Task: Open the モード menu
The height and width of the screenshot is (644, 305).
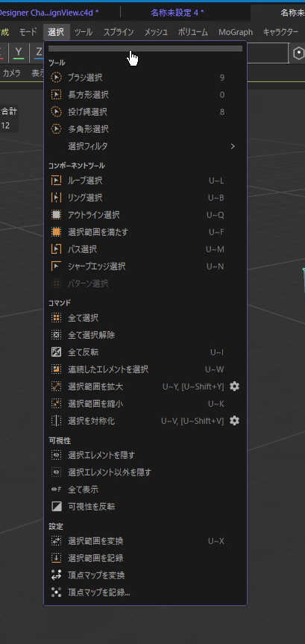Action: click(28, 32)
